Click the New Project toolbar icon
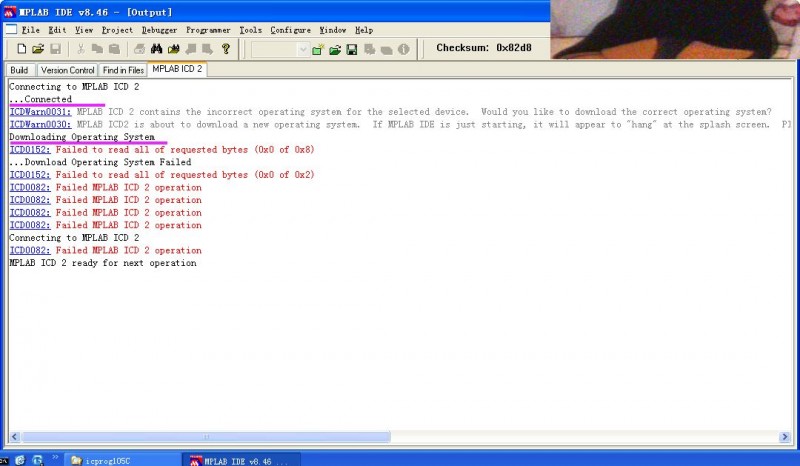Image resolution: width=800 pixels, height=466 pixels. click(318, 49)
